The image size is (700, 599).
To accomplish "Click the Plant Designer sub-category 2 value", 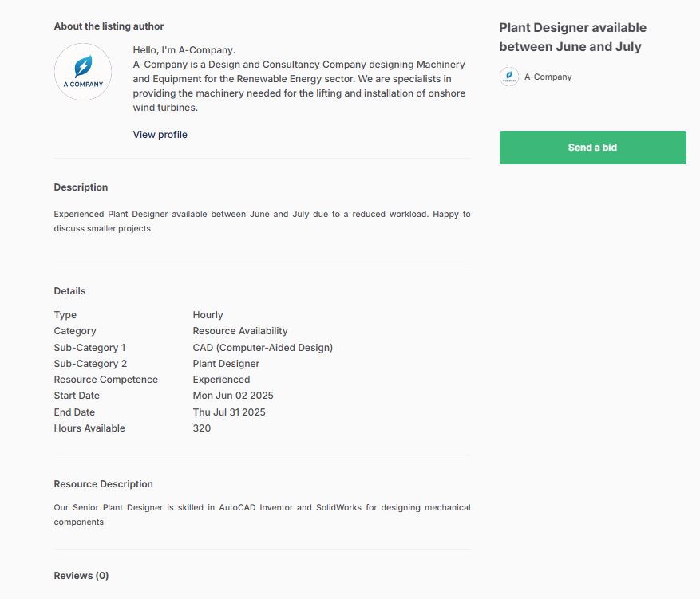I will click(x=226, y=364).
